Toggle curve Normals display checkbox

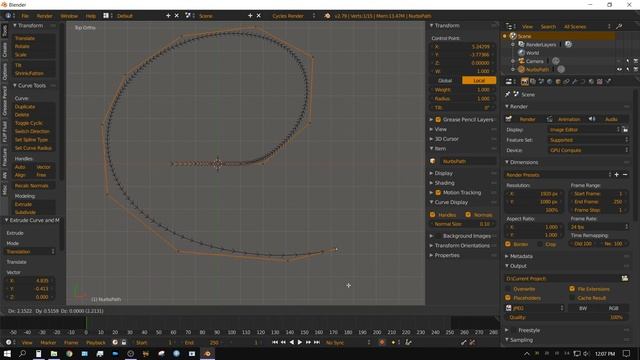[468, 215]
